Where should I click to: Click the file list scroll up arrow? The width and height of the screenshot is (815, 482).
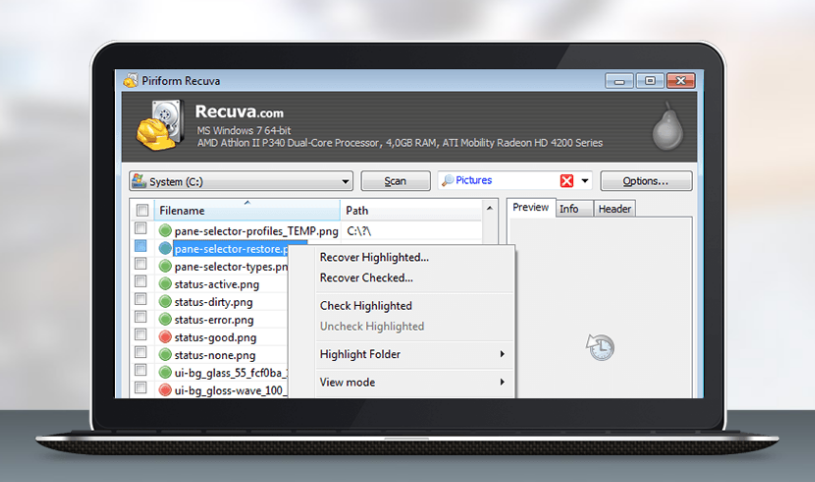[x=490, y=208]
